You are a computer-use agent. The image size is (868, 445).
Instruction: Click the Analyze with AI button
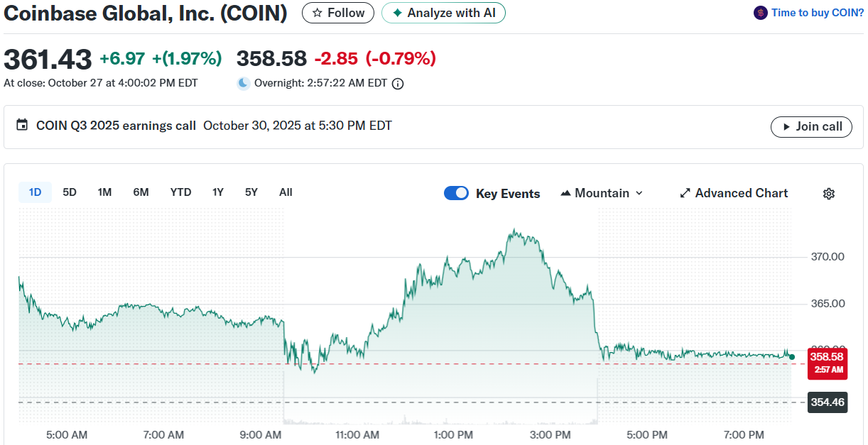443,13
